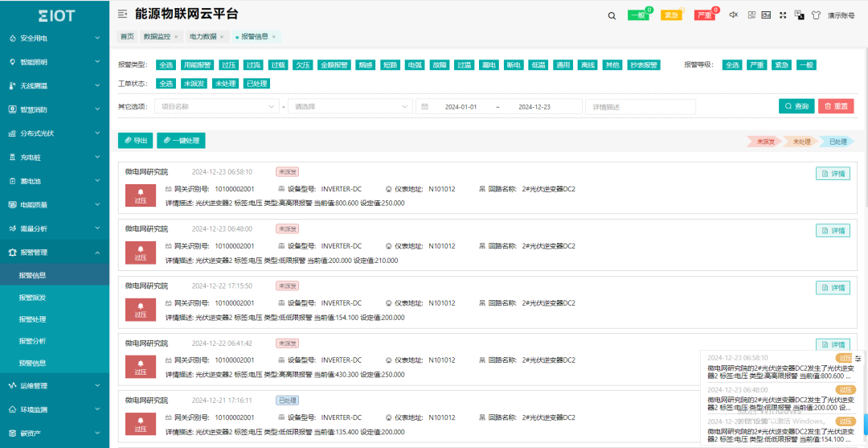The width and height of the screenshot is (868, 448).
Task: Open 详情 for the 17:15:50 alarm
Action: click(x=833, y=287)
